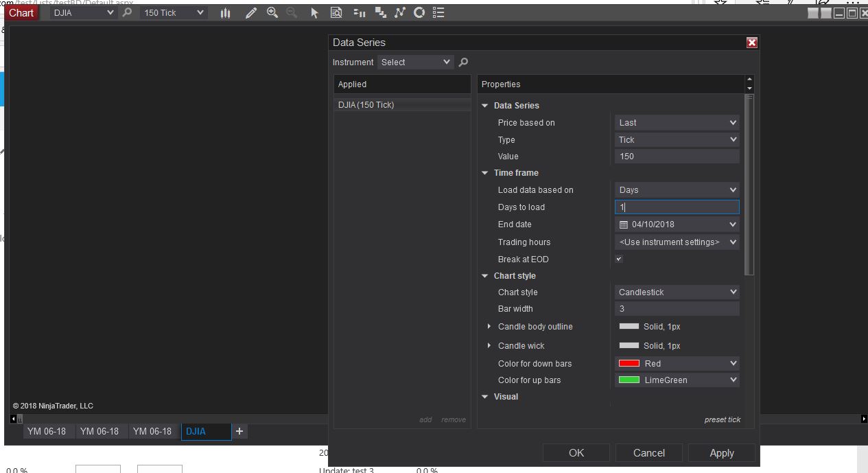The height and width of the screenshot is (473, 868).
Task: Click the Apply button
Action: [x=722, y=452]
